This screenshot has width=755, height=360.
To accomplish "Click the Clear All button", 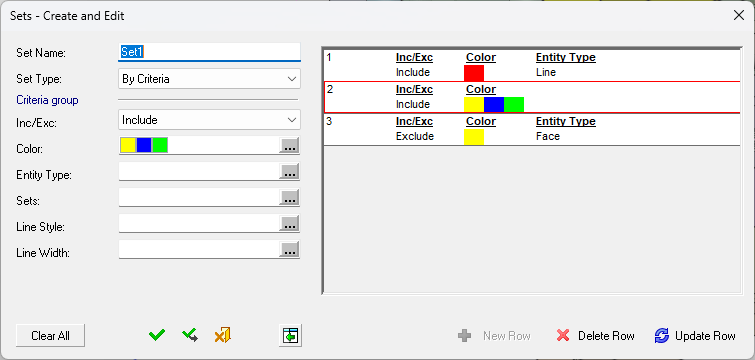I will tap(51, 335).
